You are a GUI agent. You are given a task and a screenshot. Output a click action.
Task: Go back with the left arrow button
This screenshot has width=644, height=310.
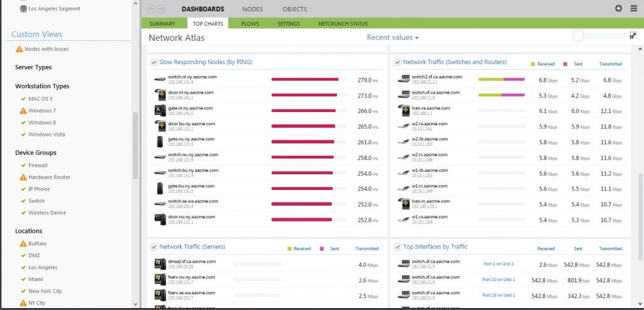click(x=150, y=9)
